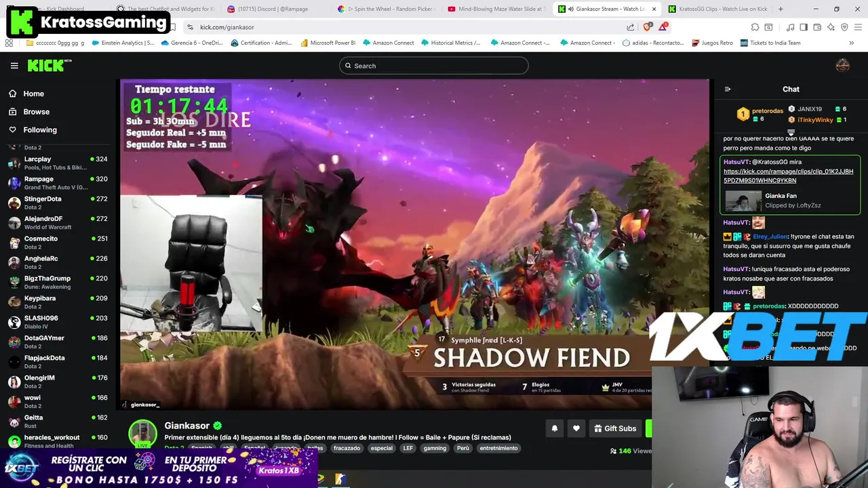Click the DotaGAYmer channel avatar icon

point(14,342)
